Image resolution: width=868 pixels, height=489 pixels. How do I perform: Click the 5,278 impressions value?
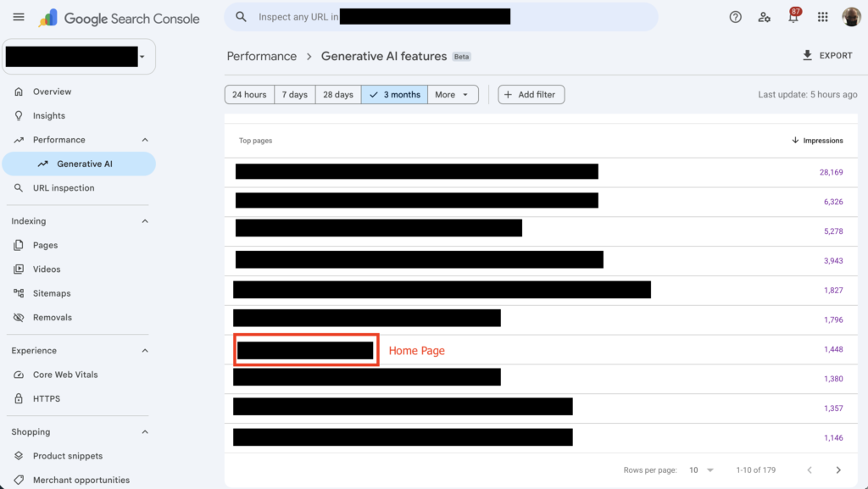tap(833, 231)
